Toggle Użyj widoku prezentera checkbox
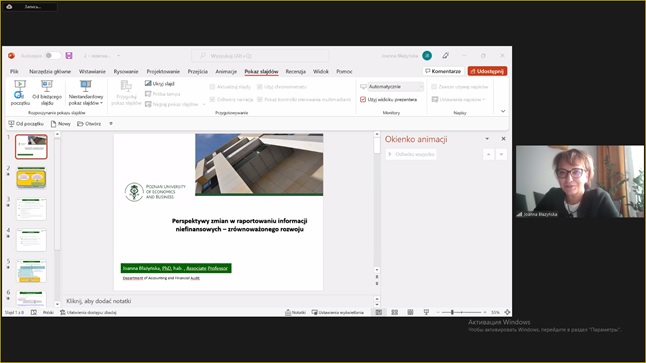The width and height of the screenshot is (646, 363). click(363, 99)
